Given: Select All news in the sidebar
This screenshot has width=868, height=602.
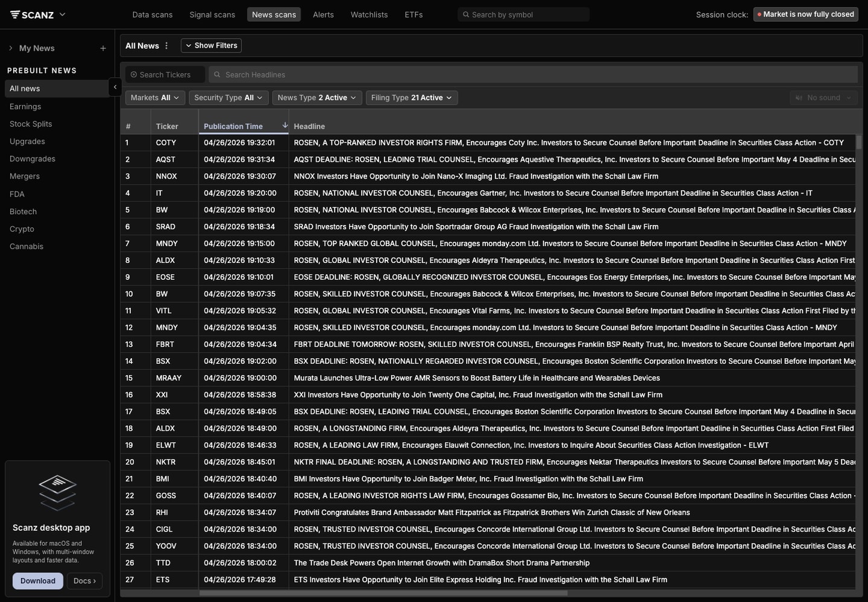Looking at the screenshot, I should coord(57,89).
